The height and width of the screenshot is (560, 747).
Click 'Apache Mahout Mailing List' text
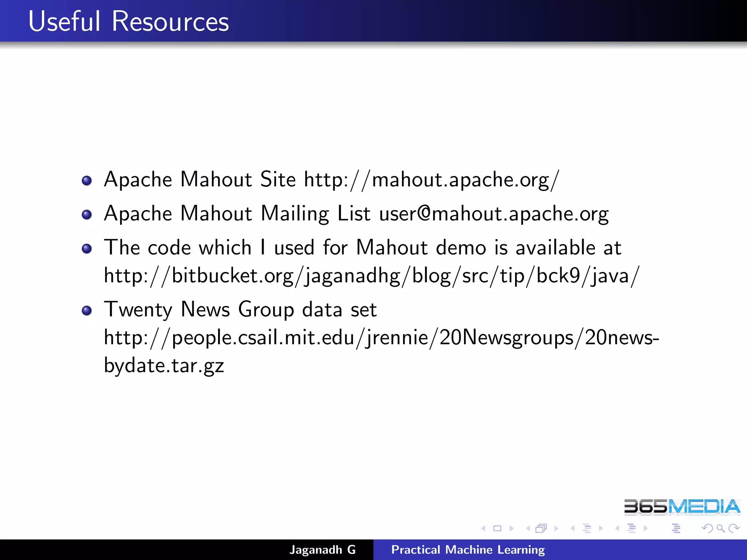click(237, 214)
